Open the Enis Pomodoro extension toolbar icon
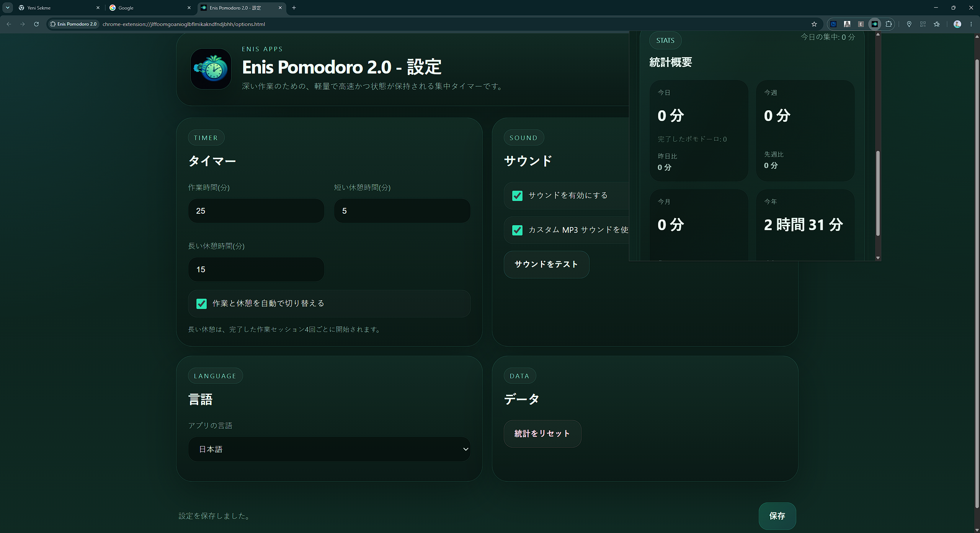 875,24
